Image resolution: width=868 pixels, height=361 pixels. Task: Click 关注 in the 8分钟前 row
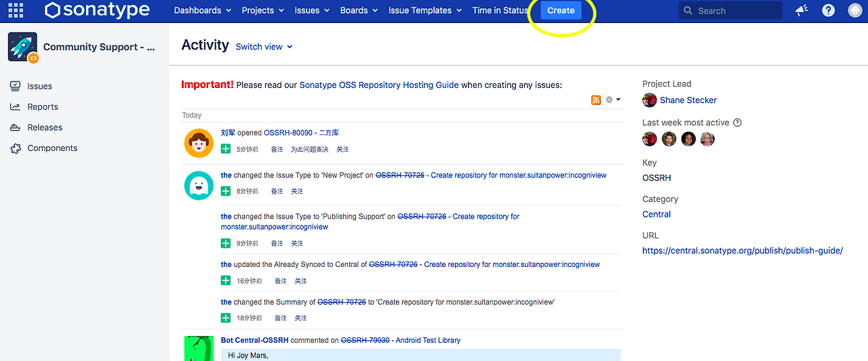[297, 191]
